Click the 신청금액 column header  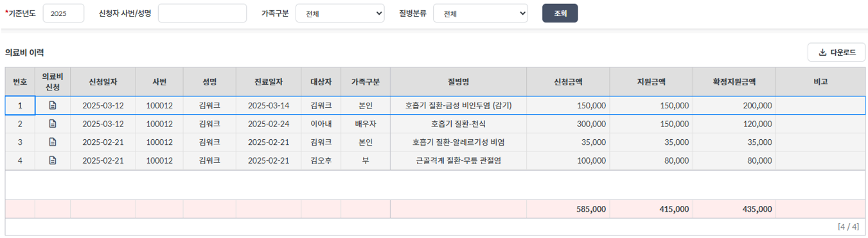pyautogui.click(x=568, y=81)
